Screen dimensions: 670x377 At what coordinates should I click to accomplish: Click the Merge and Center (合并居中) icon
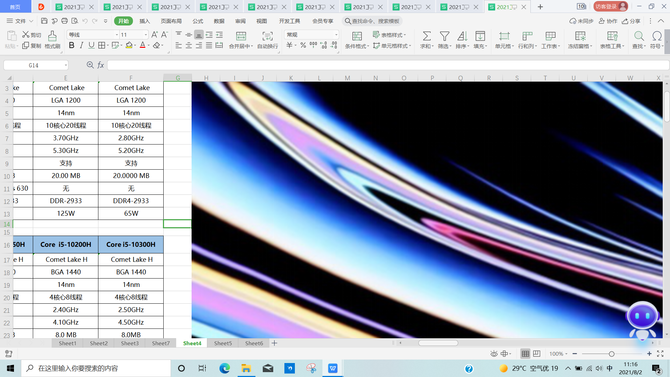point(241,36)
